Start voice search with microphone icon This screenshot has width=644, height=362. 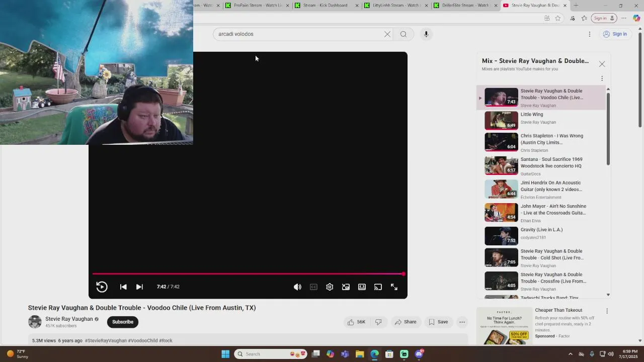[426, 34]
